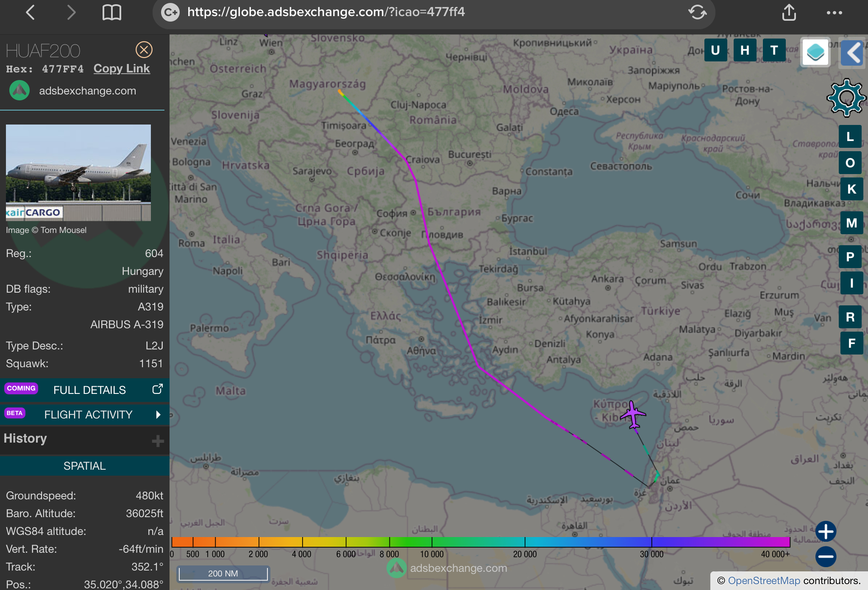868x590 pixels.
Task: Zoom out the map with minus button
Action: 826,557
